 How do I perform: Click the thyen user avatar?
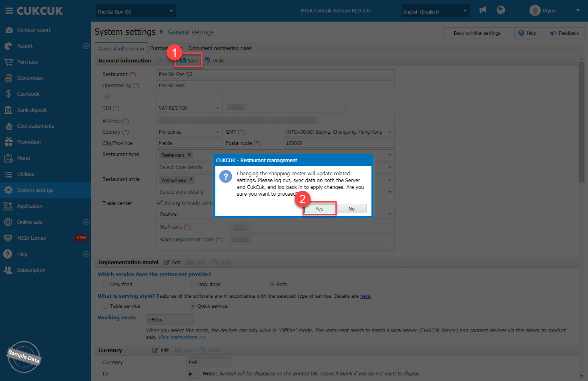(x=535, y=10)
